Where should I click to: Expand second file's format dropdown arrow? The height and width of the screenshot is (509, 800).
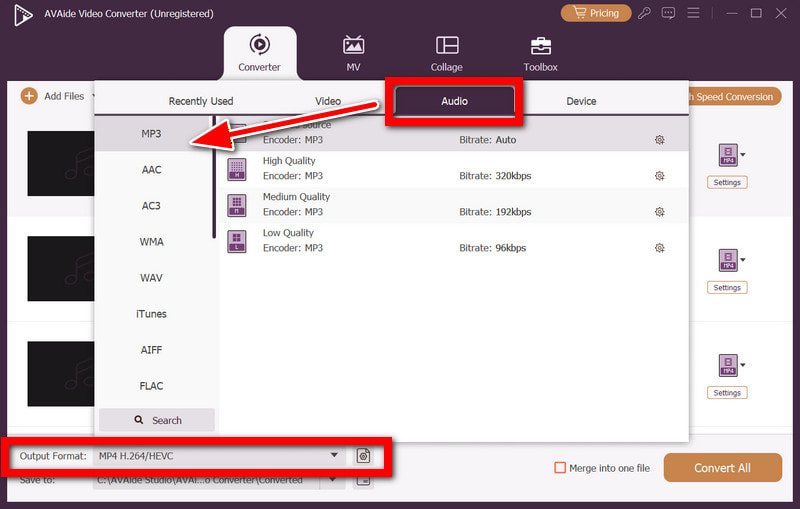pos(743,260)
